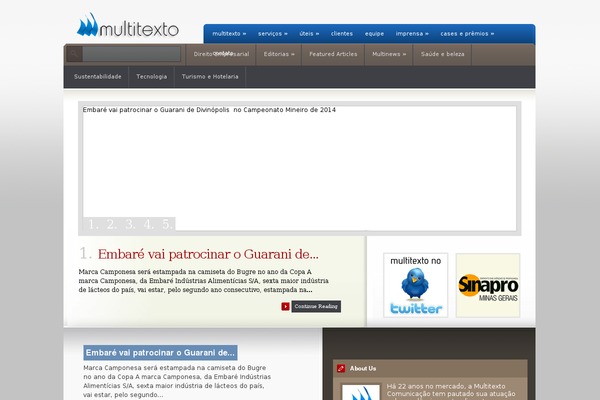The height and width of the screenshot is (400, 600).
Task: Expand the úteis menu
Action: click(x=309, y=34)
